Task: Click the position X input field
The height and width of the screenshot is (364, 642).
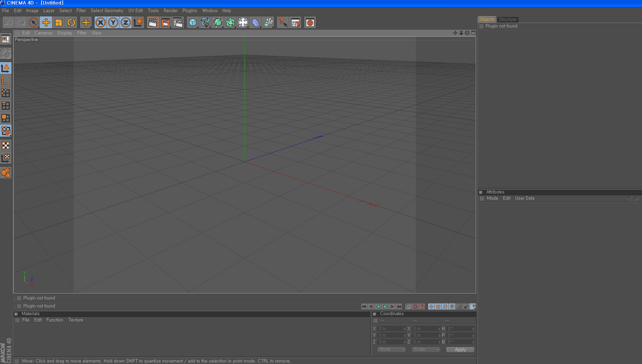Action: (x=392, y=329)
